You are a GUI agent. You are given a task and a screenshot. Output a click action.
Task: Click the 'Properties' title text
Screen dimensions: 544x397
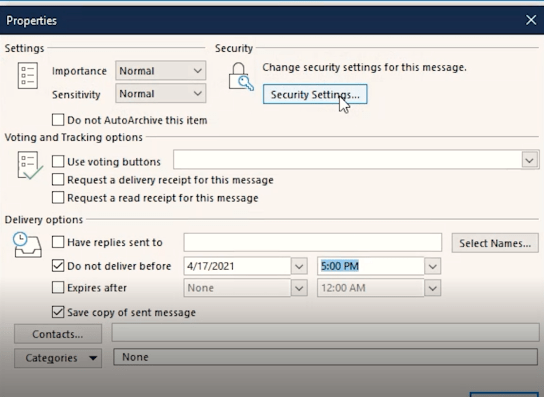(x=32, y=20)
